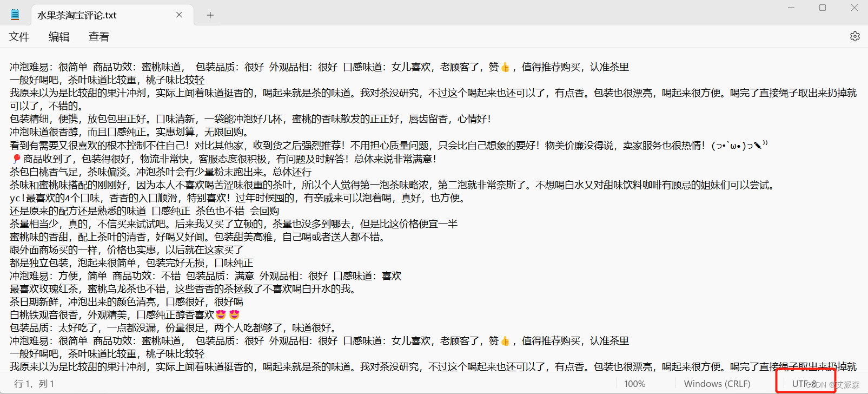The image size is (868, 394).
Task: Click the line starting 蜜桃味的香甜
Action: pyautogui.click(x=198, y=237)
